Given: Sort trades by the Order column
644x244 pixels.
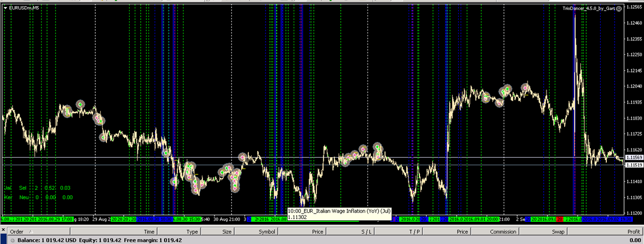Looking at the screenshot, I should click(x=39, y=232).
